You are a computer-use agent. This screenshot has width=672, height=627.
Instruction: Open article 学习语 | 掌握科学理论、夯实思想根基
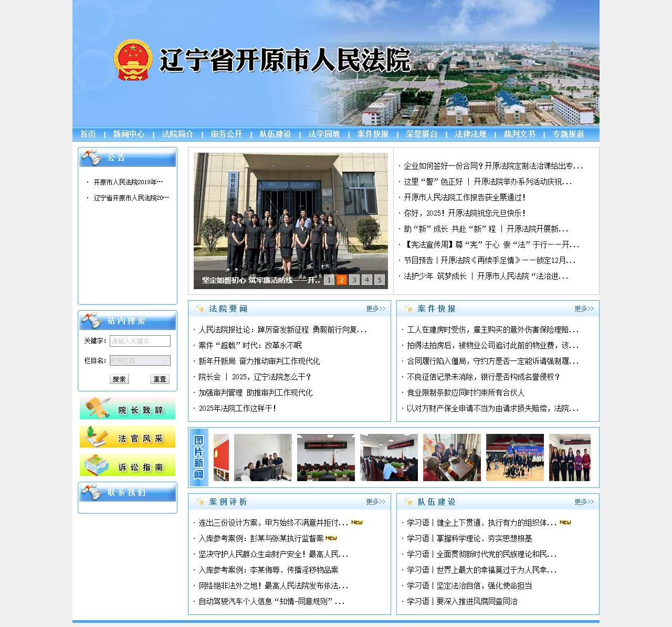pos(469,538)
